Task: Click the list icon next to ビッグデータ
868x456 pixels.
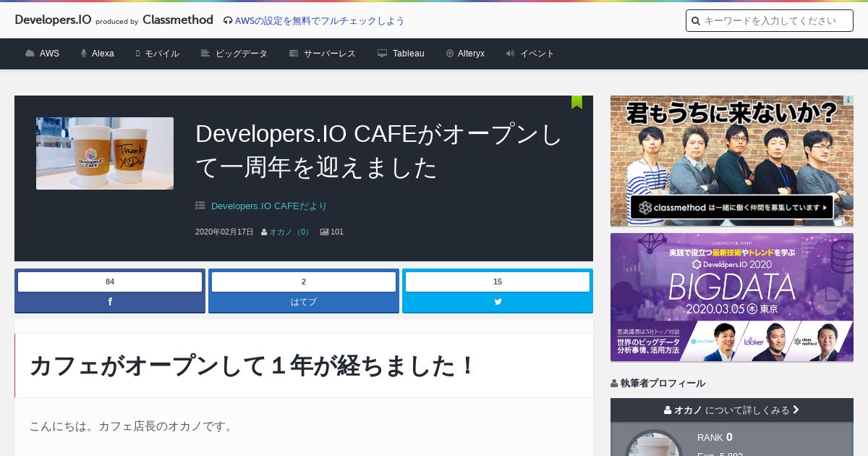Action: click(205, 54)
